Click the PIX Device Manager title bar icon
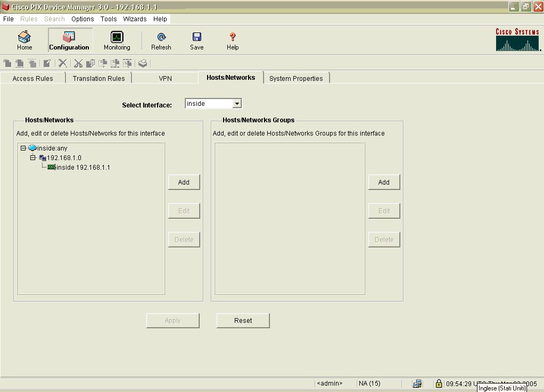Screen dimensions: 544x392 [5, 6]
